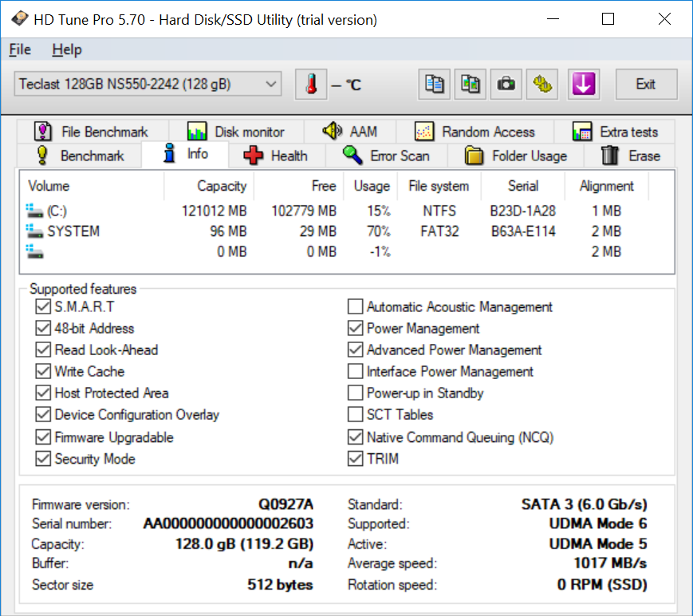The height and width of the screenshot is (616, 693).
Task: Click the HD Tune Pro title bar icon
Action: [19, 19]
